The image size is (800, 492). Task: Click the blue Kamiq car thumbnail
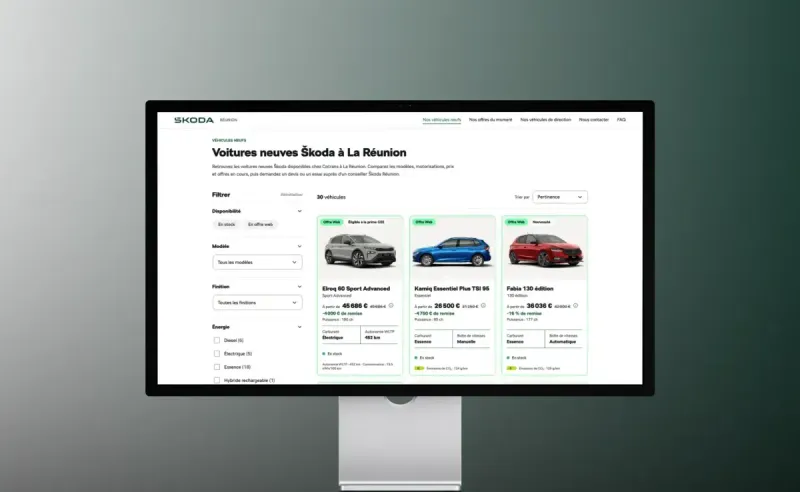452,252
